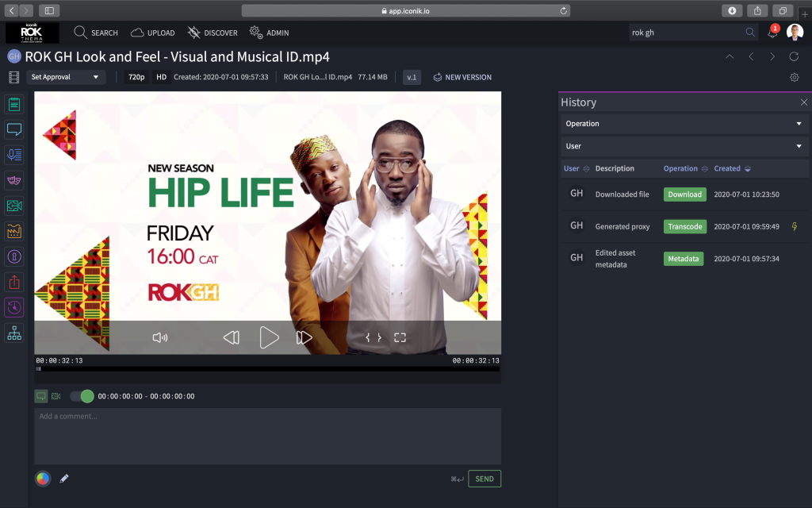The height and width of the screenshot is (508, 812).
Task: Click NEW VERSION button
Action: click(462, 77)
